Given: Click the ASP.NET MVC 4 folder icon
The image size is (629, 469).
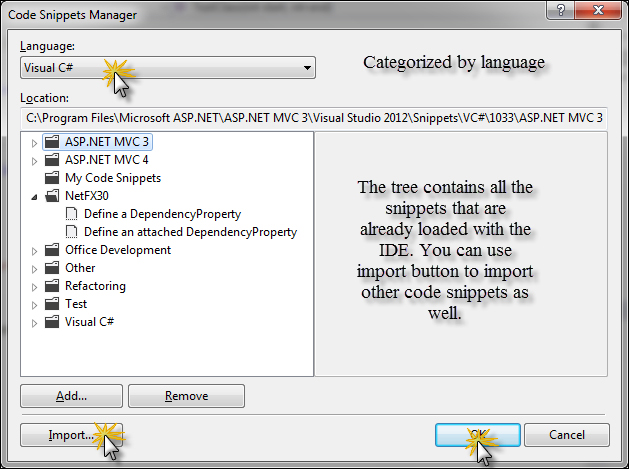Looking at the screenshot, I should click(52, 160).
